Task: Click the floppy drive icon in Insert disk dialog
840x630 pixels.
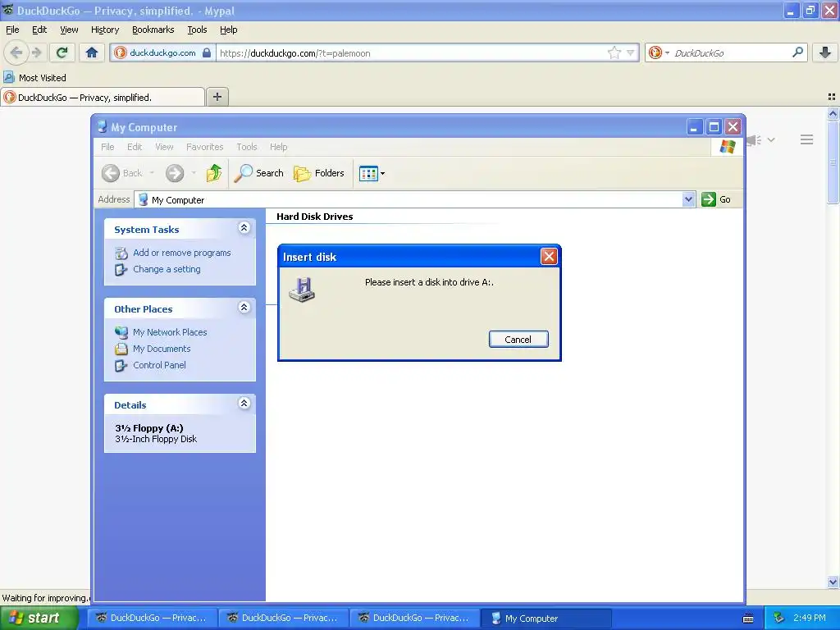Action: point(302,290)
